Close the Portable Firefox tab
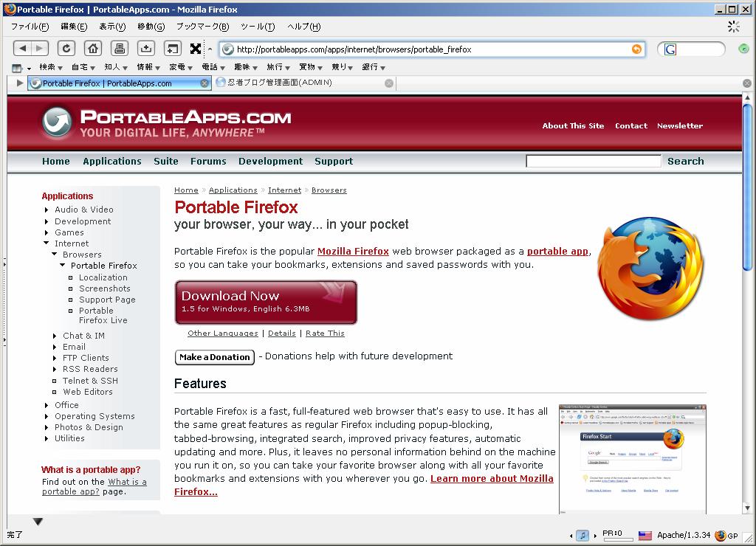The height and width of the screenshot is (546, 756). 205,83
